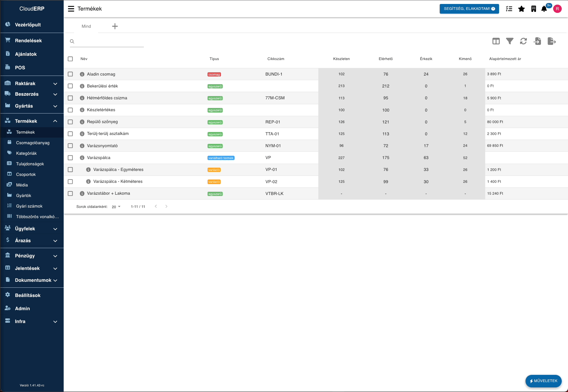Expand Gyártás sidebar section

[32, 106]
